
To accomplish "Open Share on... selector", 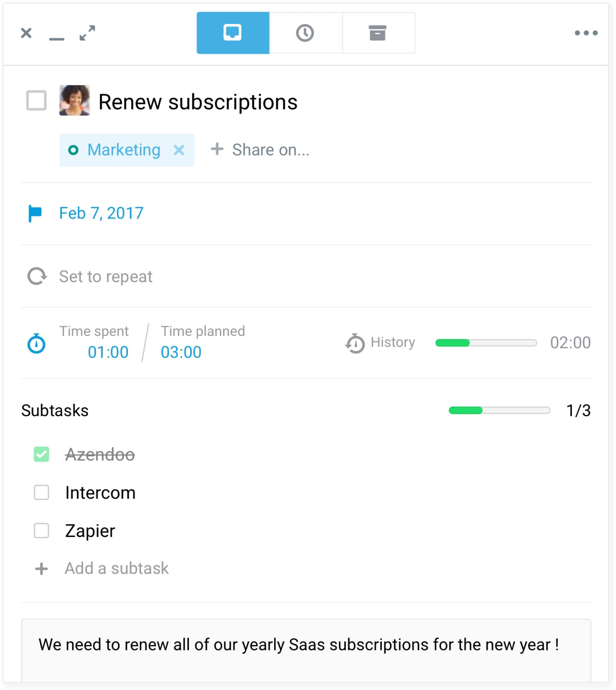I will pyautogui.click(x=260, y=150).
